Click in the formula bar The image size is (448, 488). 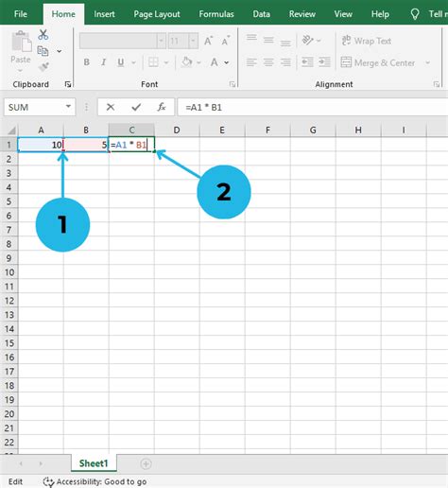[313, 107]
